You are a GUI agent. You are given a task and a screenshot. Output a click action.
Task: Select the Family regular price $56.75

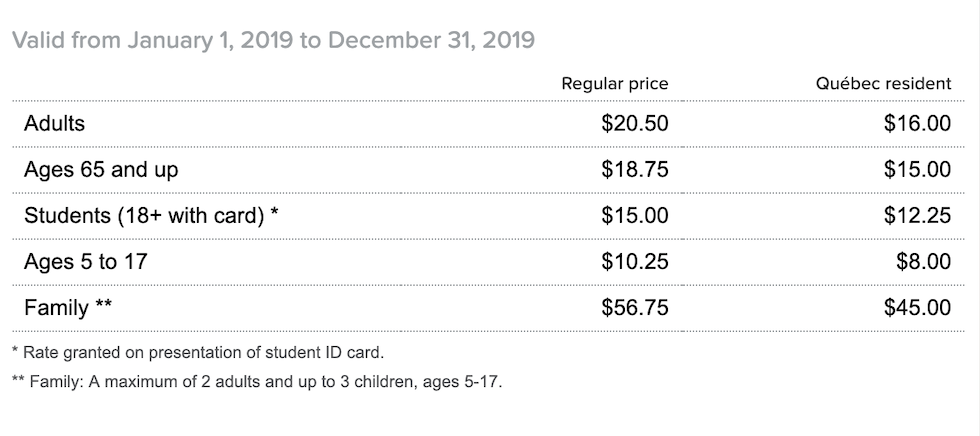pos(635,308)
